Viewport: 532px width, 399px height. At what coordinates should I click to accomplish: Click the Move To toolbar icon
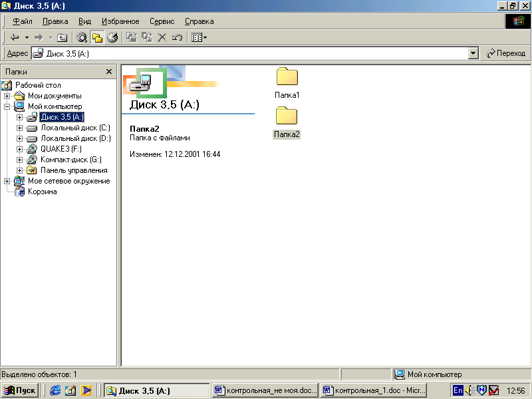(132, 37)
